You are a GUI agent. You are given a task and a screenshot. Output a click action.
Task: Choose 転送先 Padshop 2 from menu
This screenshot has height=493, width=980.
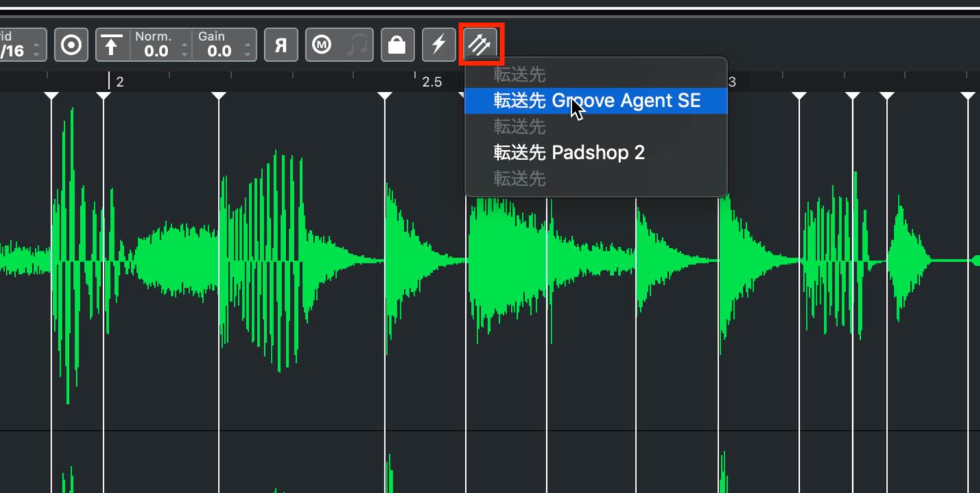[596, 153]
